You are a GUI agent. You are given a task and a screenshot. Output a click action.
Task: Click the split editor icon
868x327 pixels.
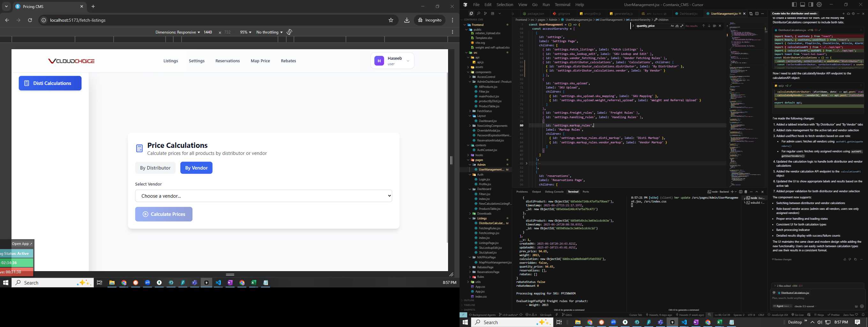(757, 14)
